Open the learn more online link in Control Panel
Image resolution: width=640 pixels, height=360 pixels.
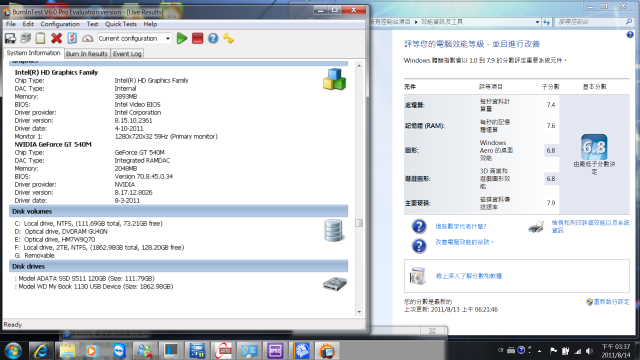(469, 276)
